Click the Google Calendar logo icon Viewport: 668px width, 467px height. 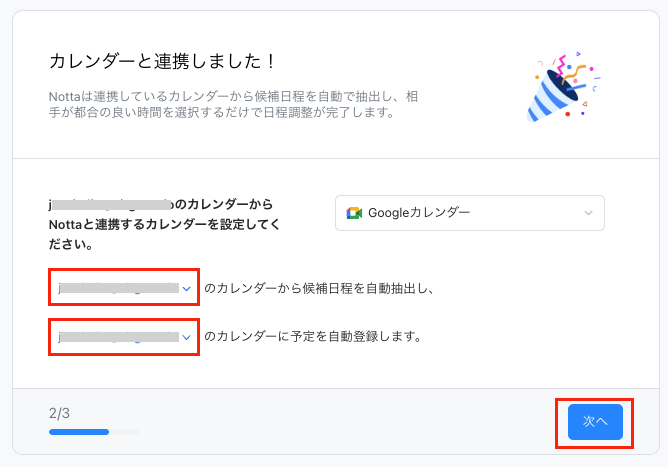354,213
